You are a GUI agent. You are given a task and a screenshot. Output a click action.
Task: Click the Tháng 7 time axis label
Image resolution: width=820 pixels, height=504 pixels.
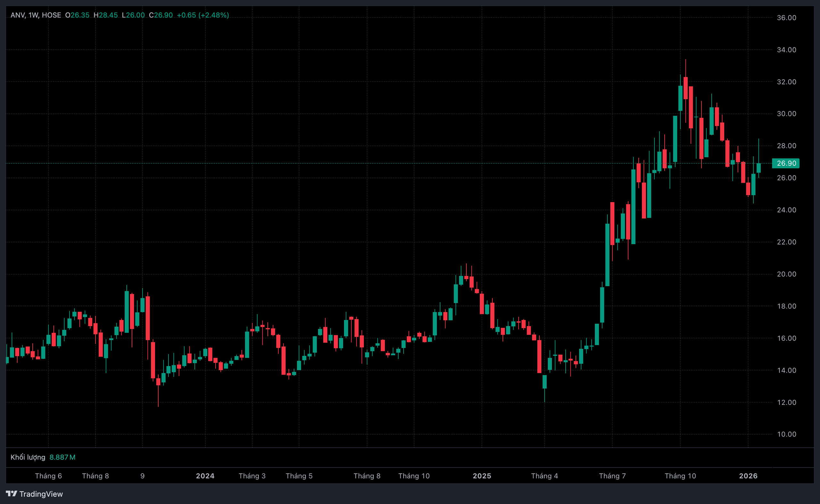(612, 476)
